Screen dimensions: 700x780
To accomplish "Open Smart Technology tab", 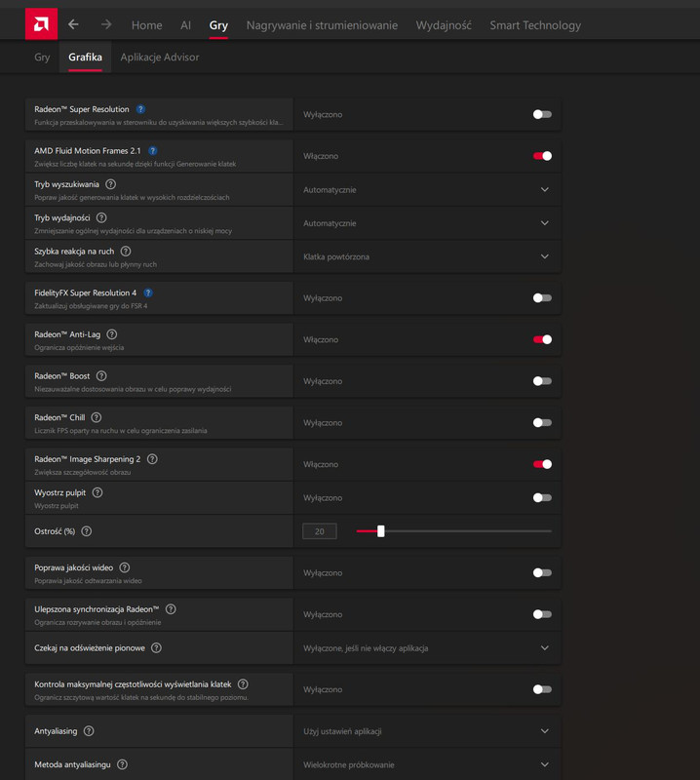I will pyautogui.click(x=535, y=25).
